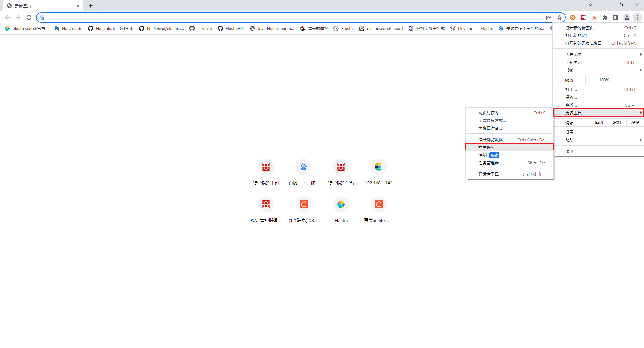
Task: Expand the 书签 submenu
Action: pyautogui.click(x=569, y=70)
